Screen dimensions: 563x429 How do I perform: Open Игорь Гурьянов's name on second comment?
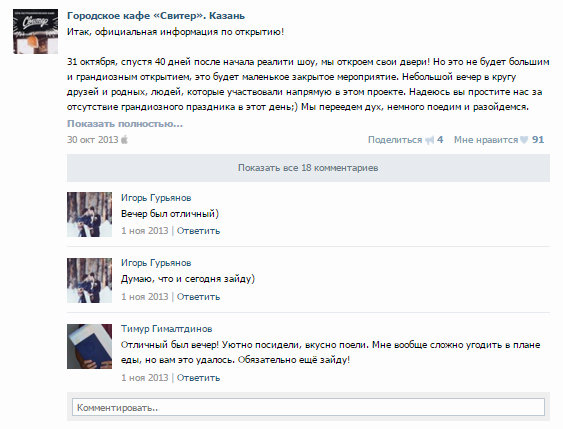coord(156,263)
